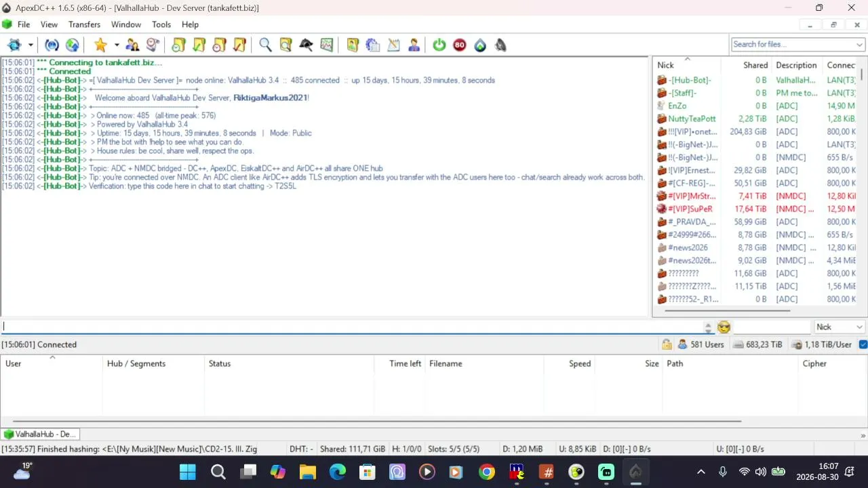The width and height of the screenshot is (868, 488).
Task: Click the user list horizontal scrollbar
Action: click(x=727, y=311)
